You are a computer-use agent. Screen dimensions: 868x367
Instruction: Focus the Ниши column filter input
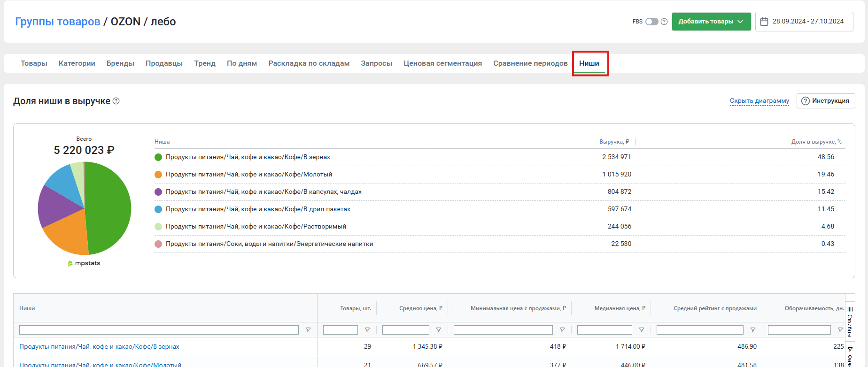(159, 330)
